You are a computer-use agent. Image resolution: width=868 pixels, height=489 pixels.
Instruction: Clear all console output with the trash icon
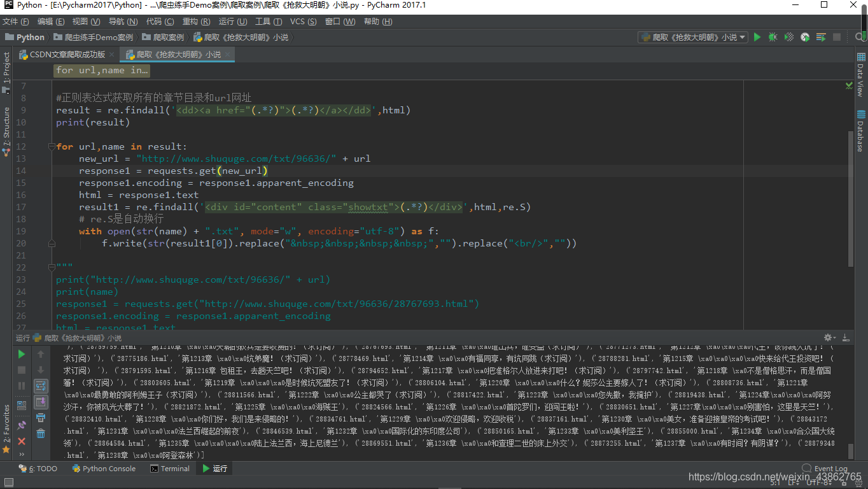pyautogui.click(x=41, y=434)
